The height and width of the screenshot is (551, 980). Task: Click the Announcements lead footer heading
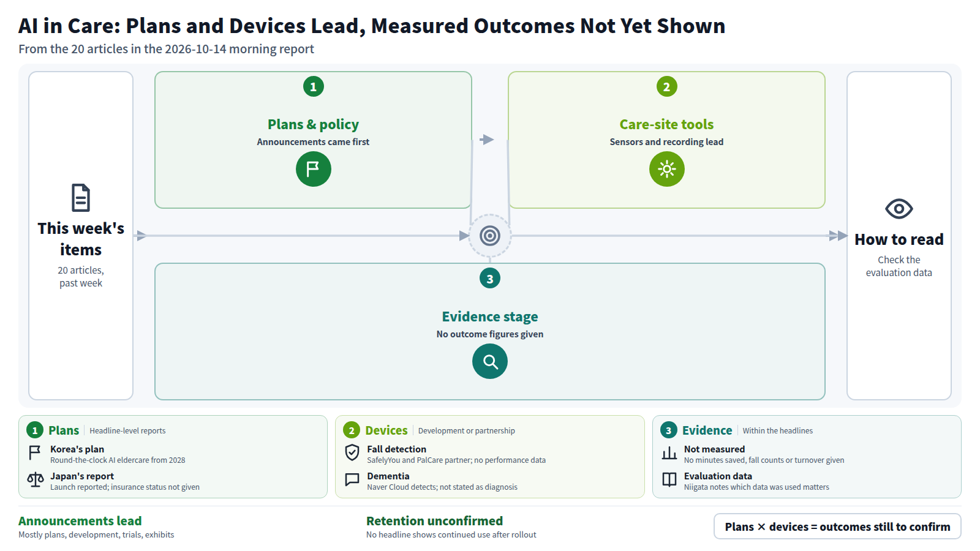pos(80,521)
